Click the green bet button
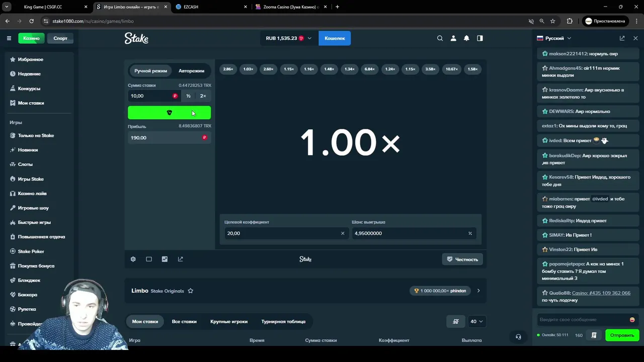Screen dimensions: 644x362 pos(169,113)
